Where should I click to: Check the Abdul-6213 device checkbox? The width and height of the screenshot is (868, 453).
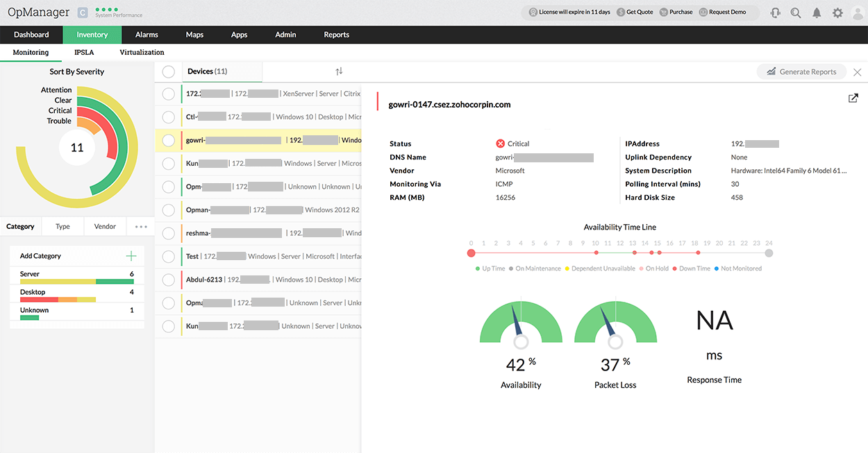(168, 280)
